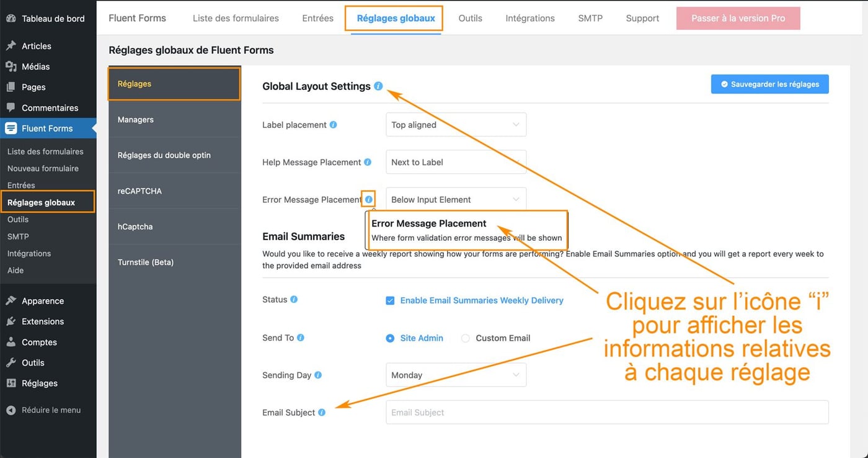
Task: Click the Email Subject info icon
Action: tap(322, 412)
